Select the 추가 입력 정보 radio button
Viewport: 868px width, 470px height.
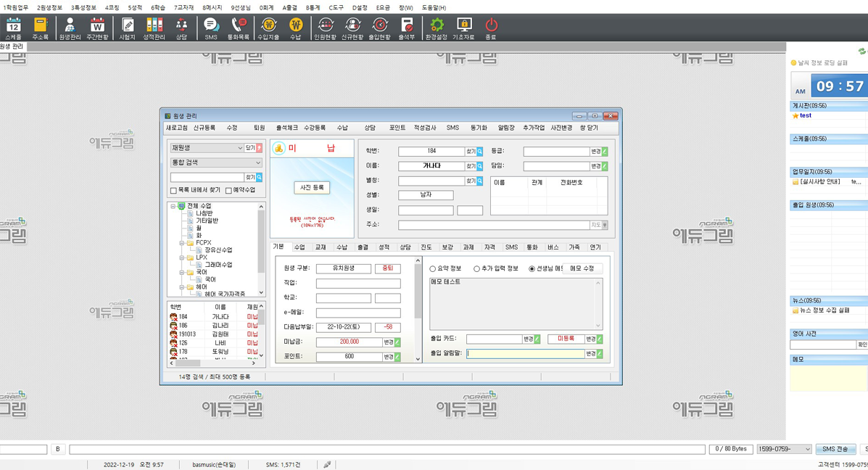(476, 269)
